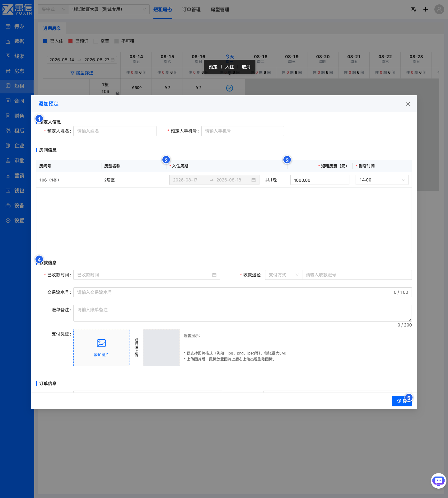
Task: Click the 请输入收款账号 input field
Action: [x=357, y=275]
